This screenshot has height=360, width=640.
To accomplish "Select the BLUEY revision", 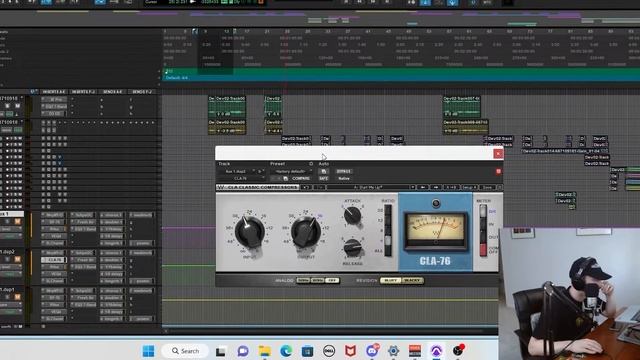I will [x=391, y=280].
